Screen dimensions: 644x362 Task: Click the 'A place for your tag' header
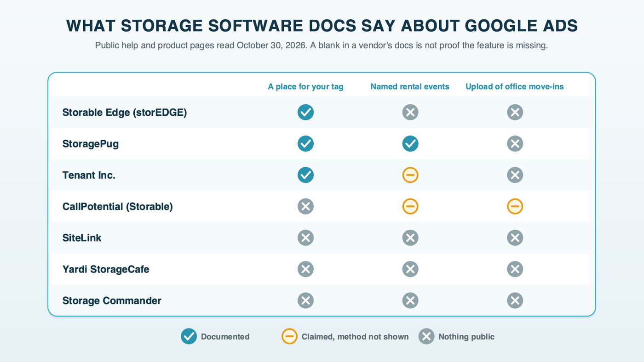pyautogui.click(x=305, y=87)
